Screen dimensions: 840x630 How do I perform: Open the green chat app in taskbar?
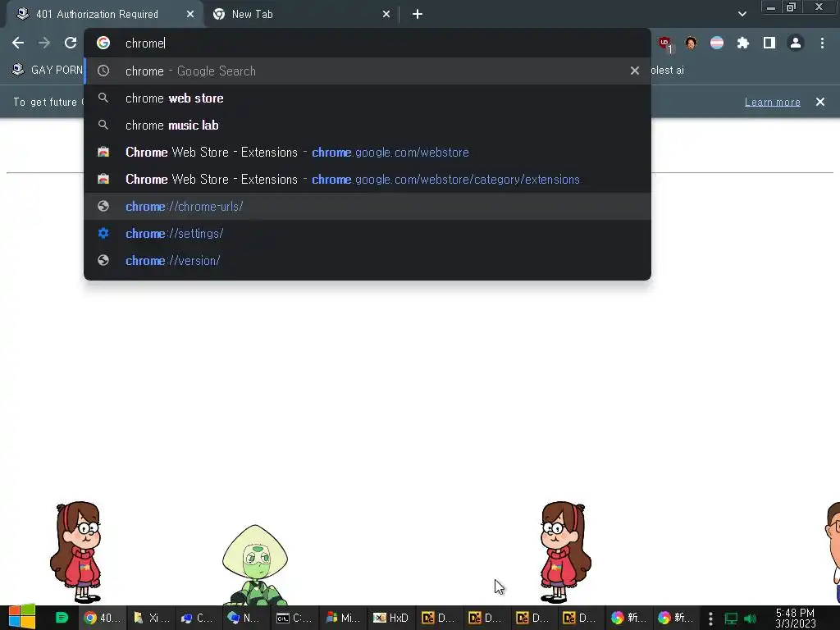pyautogui.click(x=62, y=618)
